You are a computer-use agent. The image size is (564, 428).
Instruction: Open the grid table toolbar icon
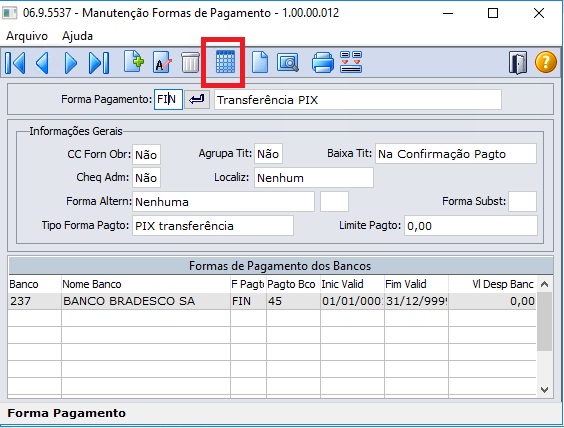coord(225,62)
